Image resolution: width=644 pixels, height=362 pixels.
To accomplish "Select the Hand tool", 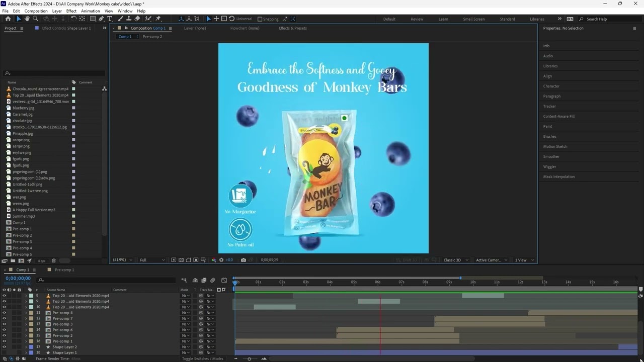I will [27, 19].
